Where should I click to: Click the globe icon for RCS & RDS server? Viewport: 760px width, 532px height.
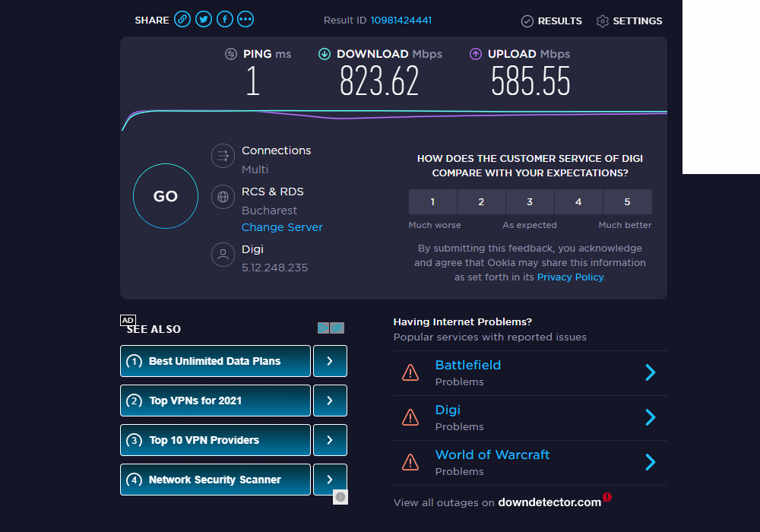pyautogui.click(x=223, y=197)
